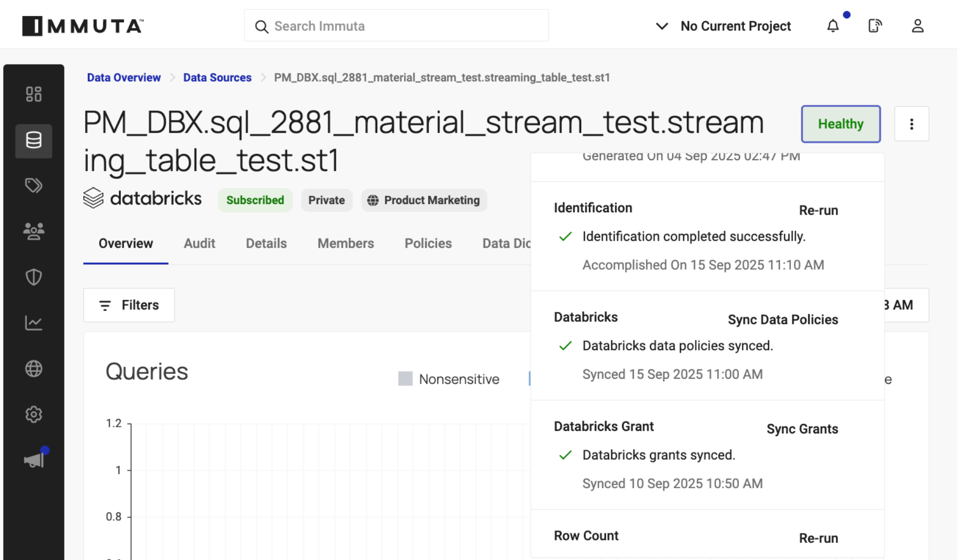The image size is (962, 560).
Task: Open the megaphone announcements icon
Action: click(34, 460)
